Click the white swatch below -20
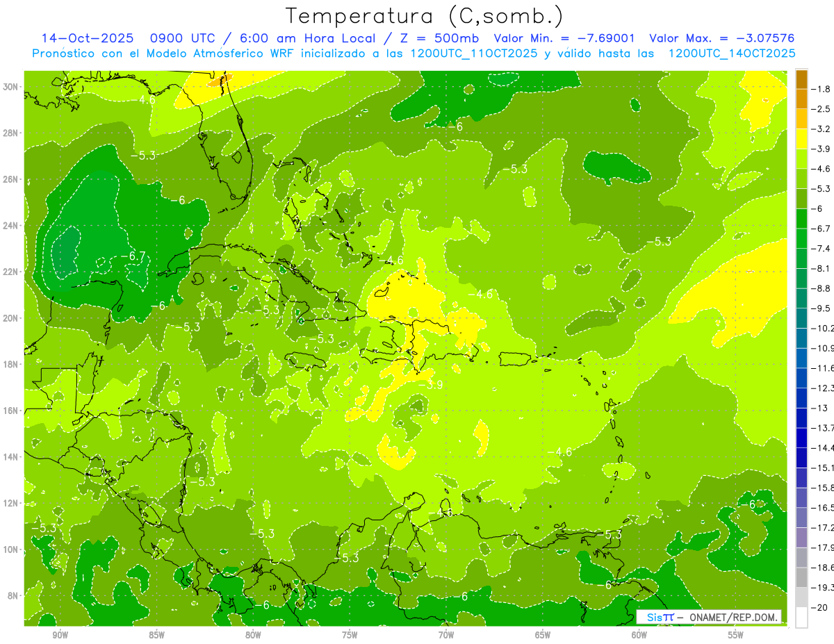 [x=802, y=617]
